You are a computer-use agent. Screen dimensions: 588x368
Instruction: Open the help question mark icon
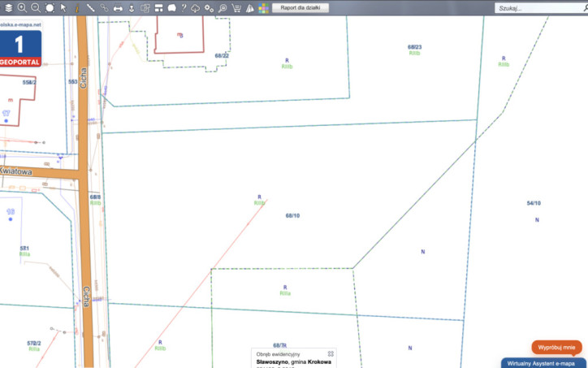tap(184, 8)
